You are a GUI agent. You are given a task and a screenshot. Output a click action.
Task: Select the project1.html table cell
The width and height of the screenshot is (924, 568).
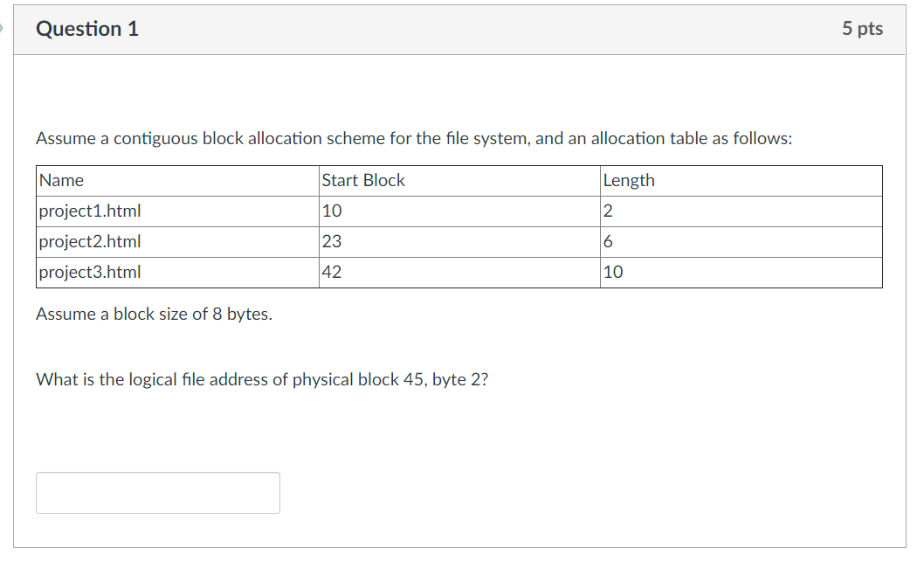coord(89,211)
